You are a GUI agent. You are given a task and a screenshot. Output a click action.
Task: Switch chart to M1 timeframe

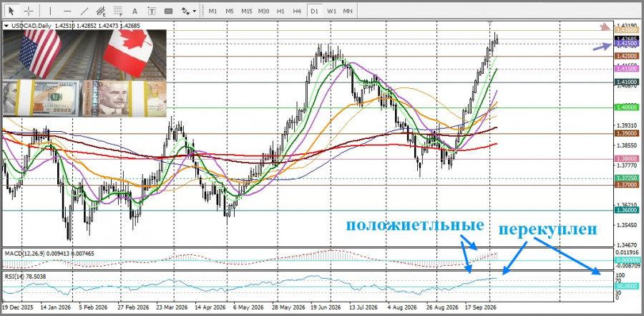coord(213,11)
